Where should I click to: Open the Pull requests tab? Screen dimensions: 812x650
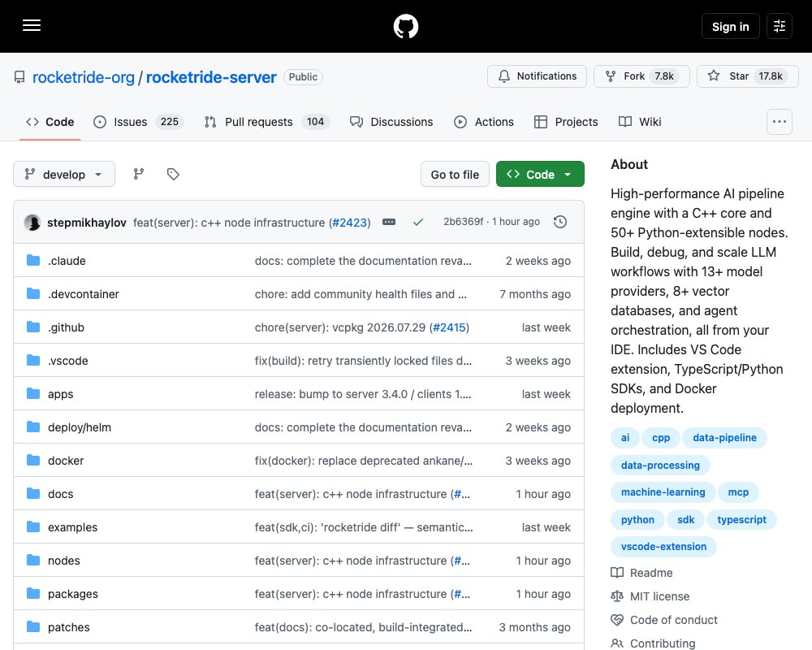(x=266, y=122)
